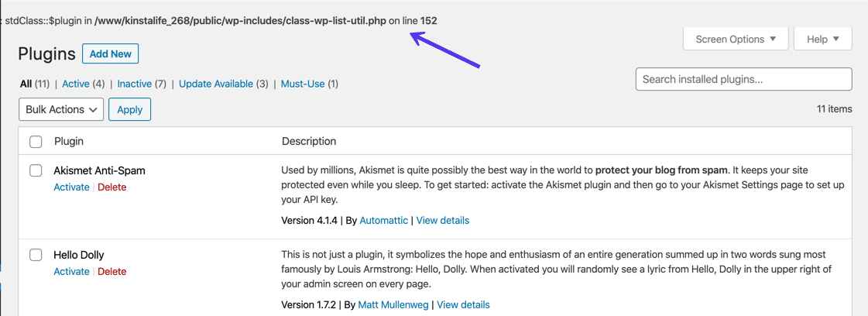Activate the Hello Dolly plugin
Screen dimensions: 868x316
[71, 272]
